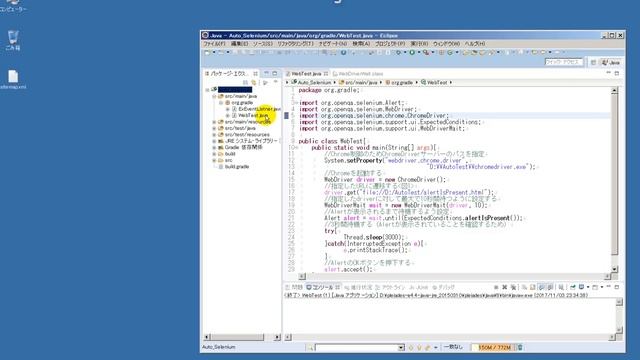
Task: Click Remove All Terminated Launches icon
Action: pos(513,287)
